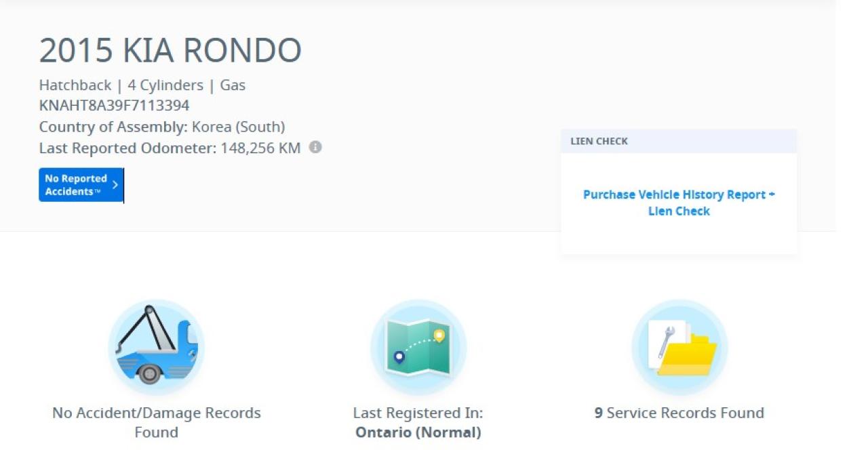The width and height of the screenshot is (868, 450).
Task: Expand the No Reported Accidents chevron arrow
Action: tap(115, 185)
